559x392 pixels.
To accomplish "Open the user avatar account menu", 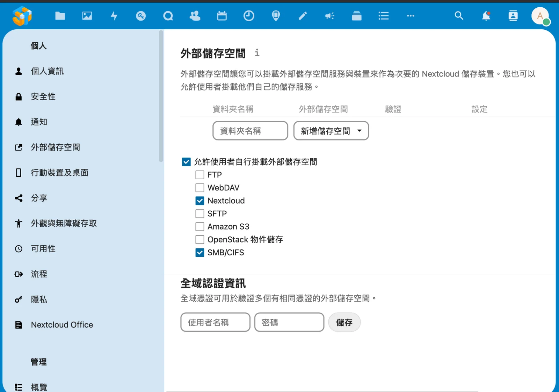I will pos(540,16).
